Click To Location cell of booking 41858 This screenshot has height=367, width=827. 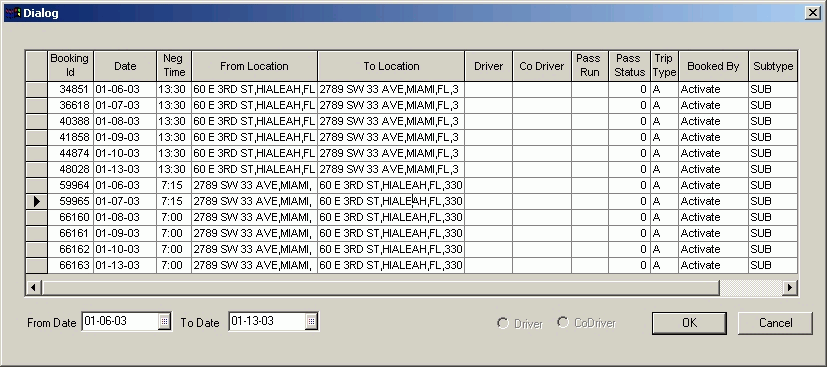391,137
